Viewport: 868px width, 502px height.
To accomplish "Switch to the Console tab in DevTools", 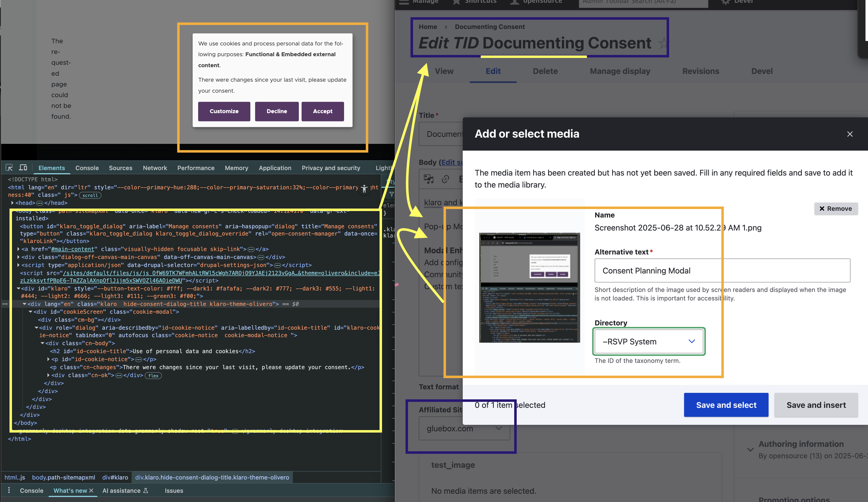I will coord(87,168).
